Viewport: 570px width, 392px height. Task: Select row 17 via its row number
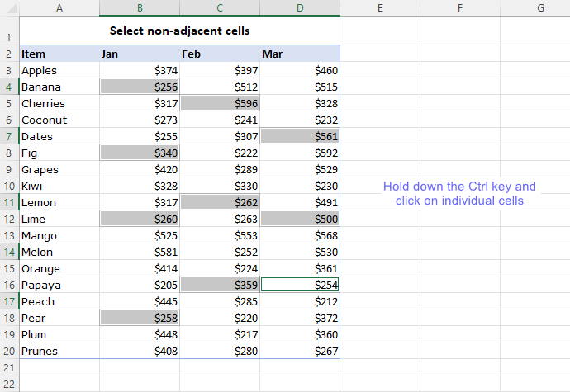[x=9, y=301]
